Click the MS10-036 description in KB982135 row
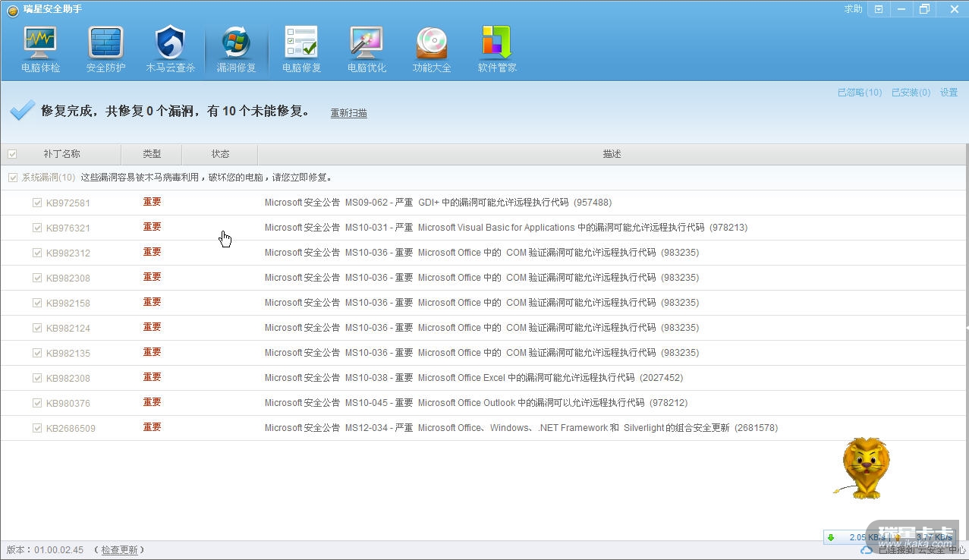Screen dimensions: 969x560 (x=482, y=353)
